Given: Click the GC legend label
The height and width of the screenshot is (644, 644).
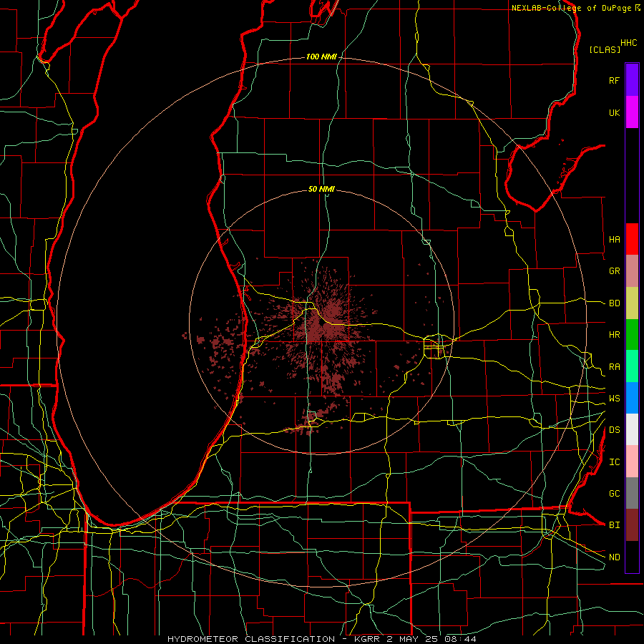Looking at the screenshot, I should pos(614,494).
